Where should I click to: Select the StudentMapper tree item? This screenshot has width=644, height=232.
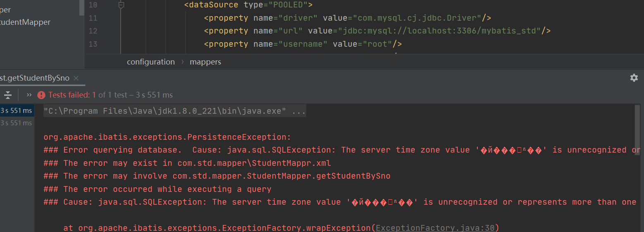click(x=25, y=22)
